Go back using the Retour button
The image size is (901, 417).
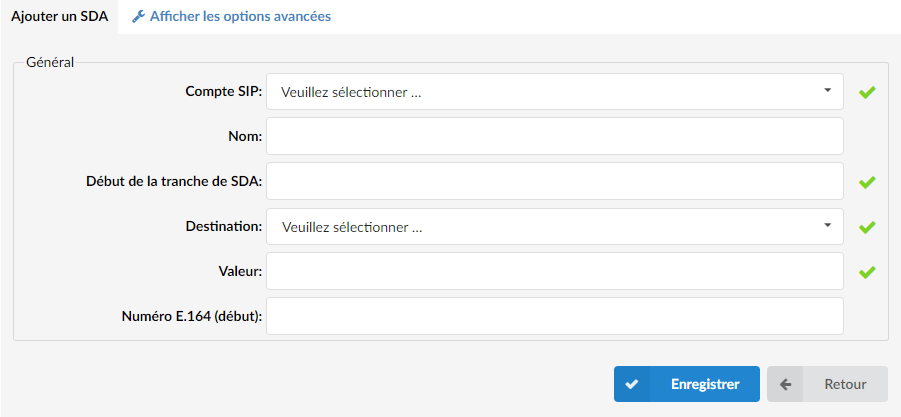827,384
